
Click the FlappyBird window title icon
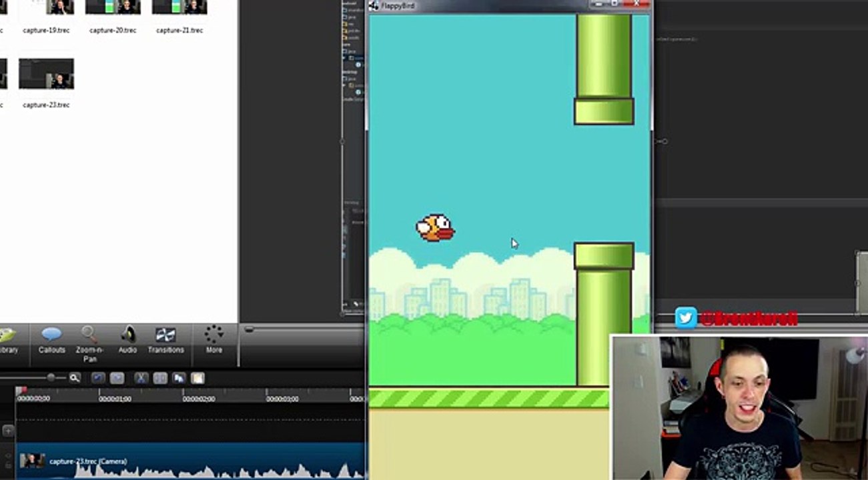(374, 5)
